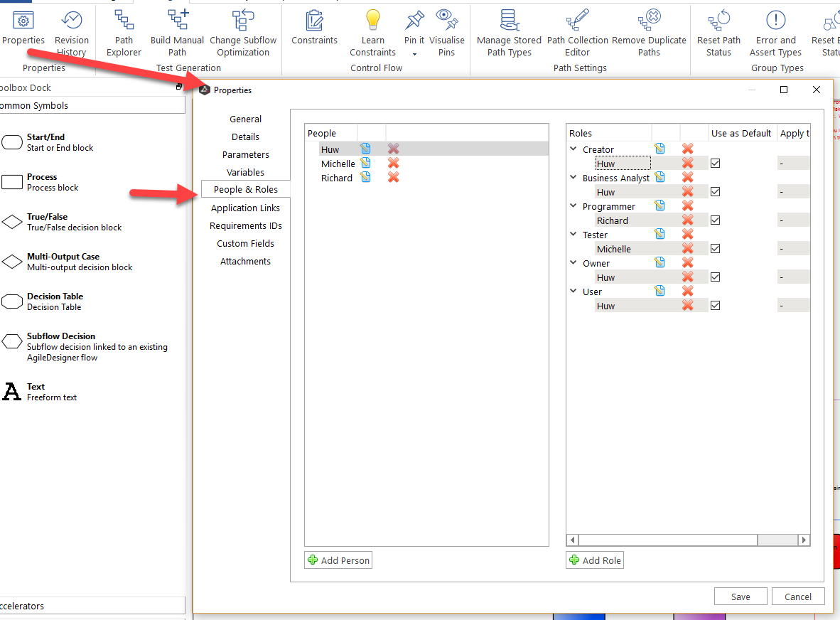840x620 pixels.
Task: Collapse the Business Analyst role group
Action: pyautogui.click(x=573, y=177)
